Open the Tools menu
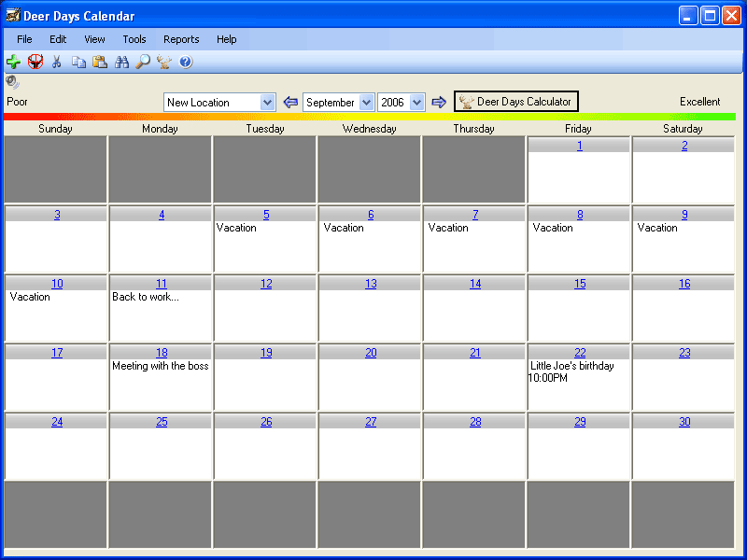This screenshot has height=560, width=747. coord(134,39)
